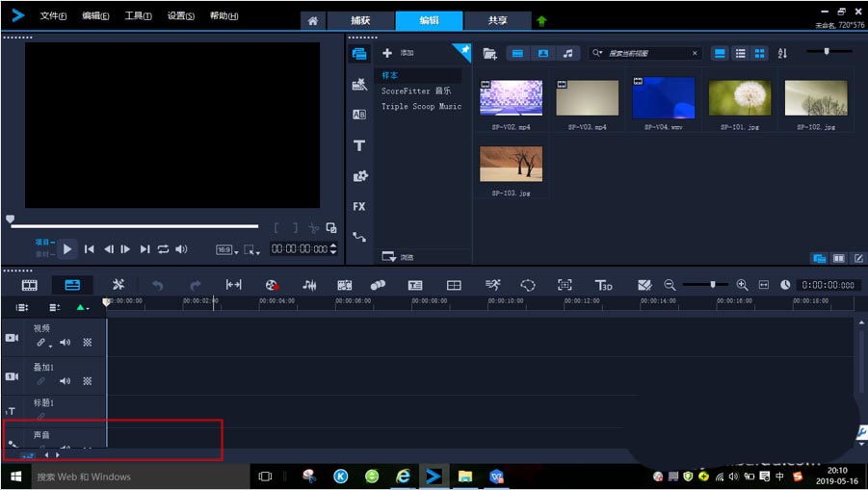The height and width of the screenshot is (490, 868).
Task: Mute the 视频 track
Action: click(66, 343)
